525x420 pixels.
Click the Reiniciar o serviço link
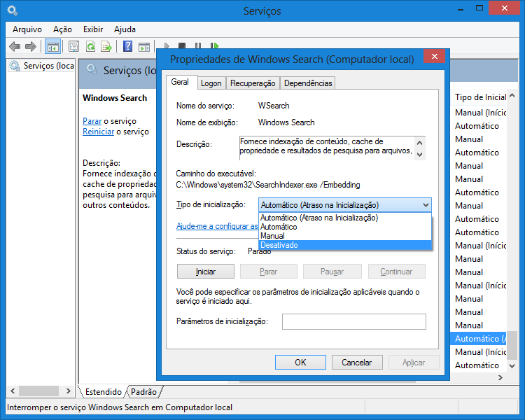tap(99, 132)
